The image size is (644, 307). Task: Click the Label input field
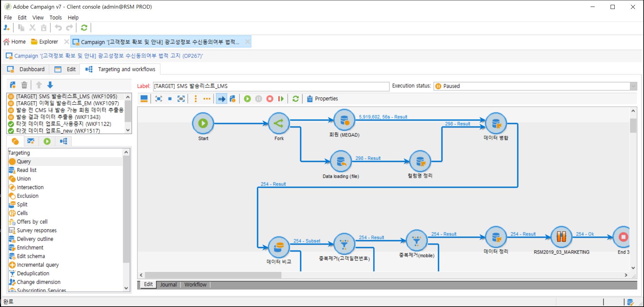tap(271, 86)
